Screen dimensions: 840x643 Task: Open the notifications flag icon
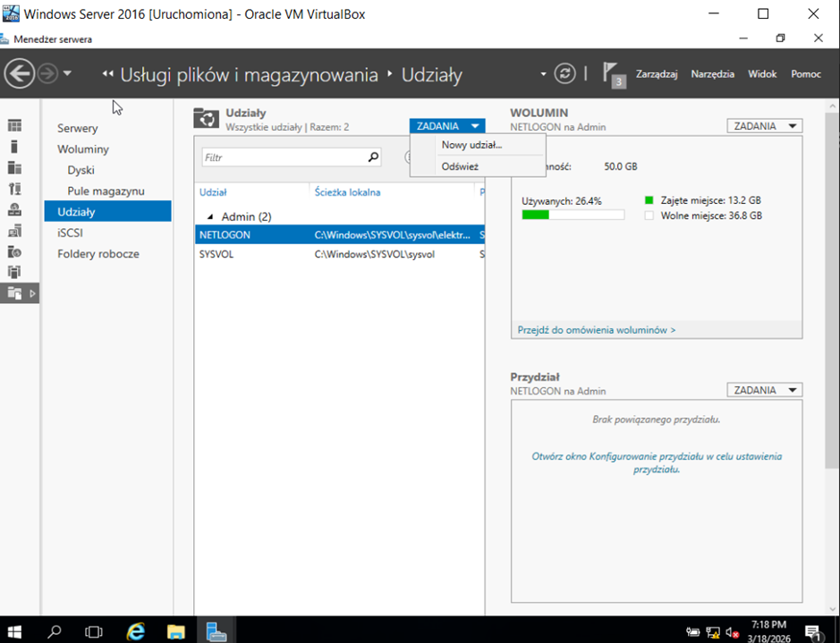coord(612,73)
